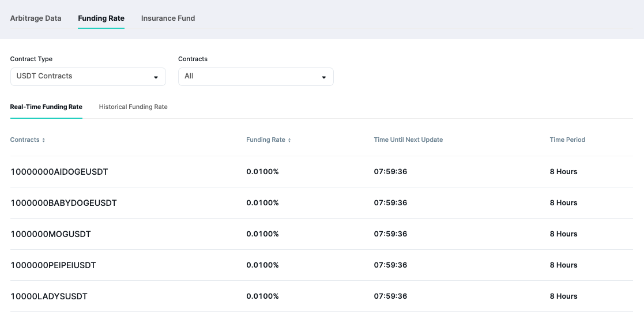644x312 pixels.
Task: Open the Insurance Fund tab
Action: point(168,18)
